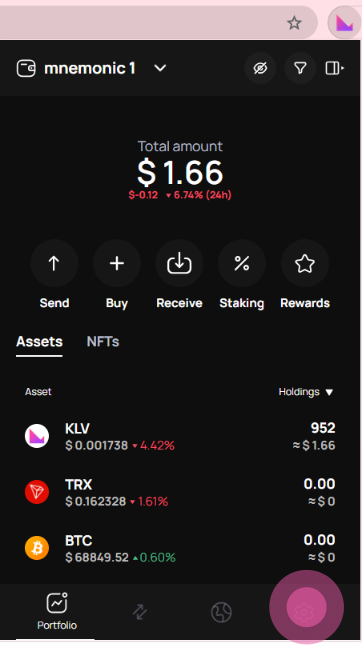Switch to the NFTs tab
Screen dimensions: 362x645
pyautogui.click(x=103, y=341)
